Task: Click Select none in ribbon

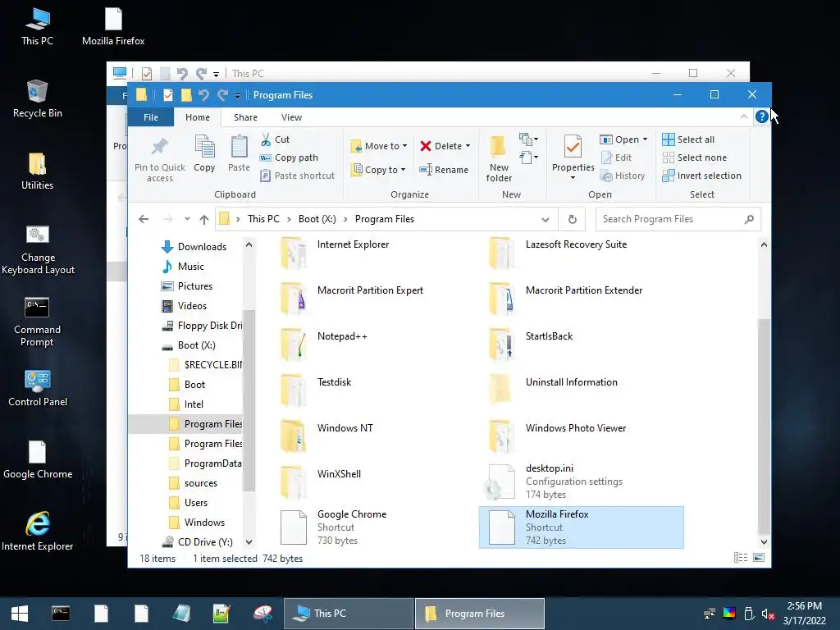Action: [x=694, y=157]
